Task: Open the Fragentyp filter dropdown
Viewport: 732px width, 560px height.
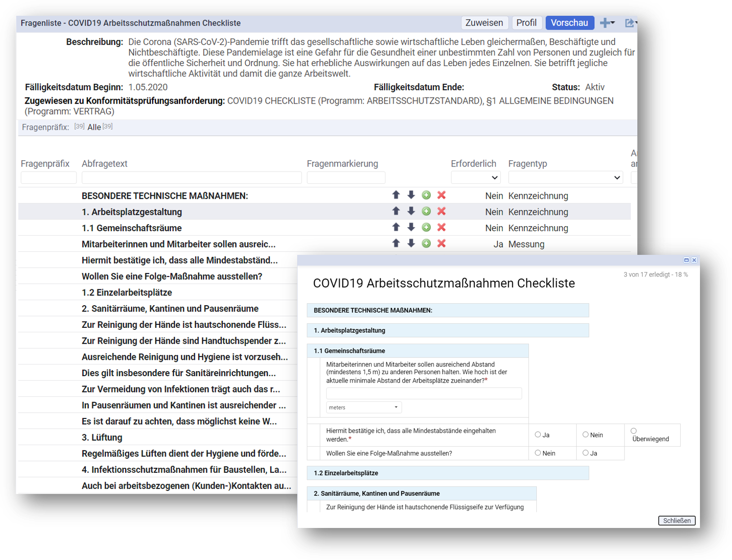Action: [x=565, y=177]
